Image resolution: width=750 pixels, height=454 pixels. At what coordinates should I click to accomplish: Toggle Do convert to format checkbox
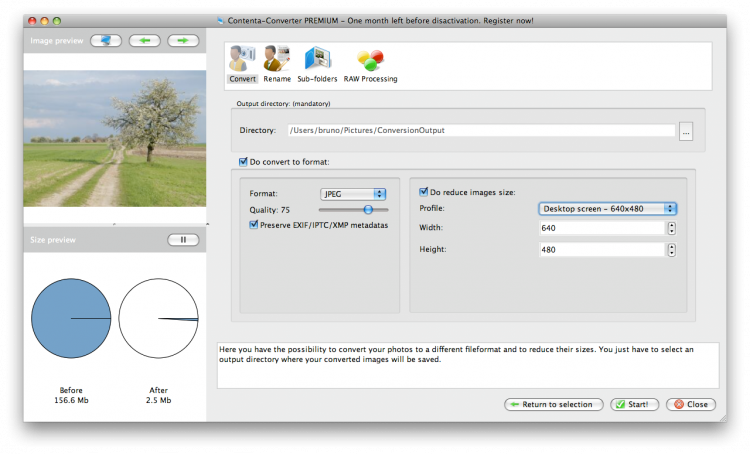tap(243, 162)
